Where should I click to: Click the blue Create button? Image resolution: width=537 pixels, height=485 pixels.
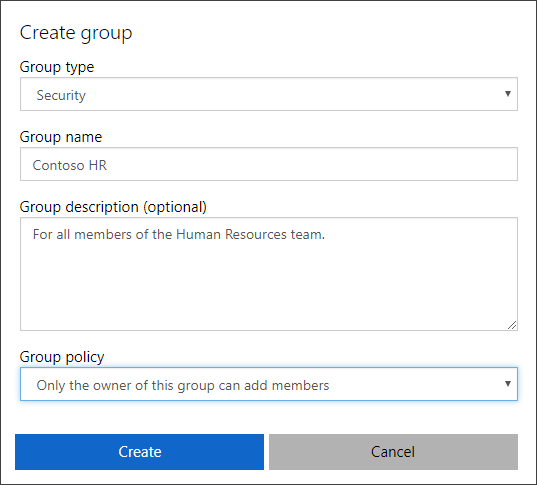click(139, 452)
